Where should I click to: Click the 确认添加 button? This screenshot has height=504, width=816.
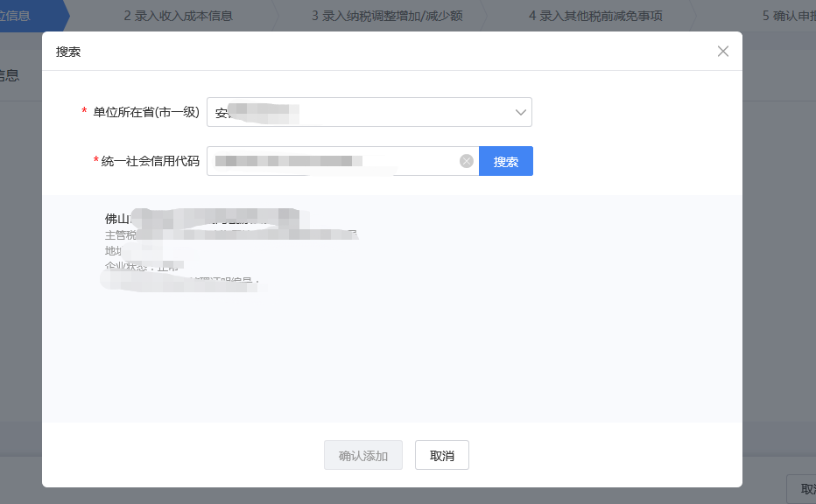pos(363,456)
